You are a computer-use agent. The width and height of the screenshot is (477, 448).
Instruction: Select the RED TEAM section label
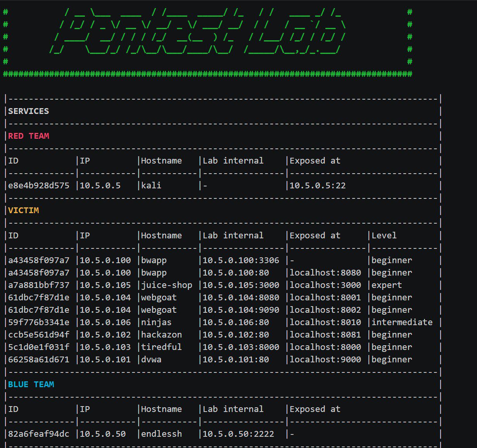(29, 136)
